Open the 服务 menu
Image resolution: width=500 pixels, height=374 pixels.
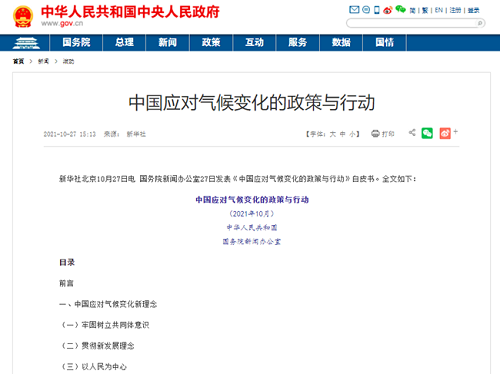(x=298, y=42)
